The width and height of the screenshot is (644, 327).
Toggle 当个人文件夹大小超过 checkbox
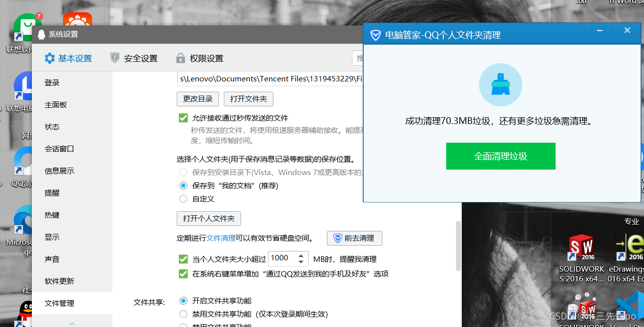[x=183, y=259]
